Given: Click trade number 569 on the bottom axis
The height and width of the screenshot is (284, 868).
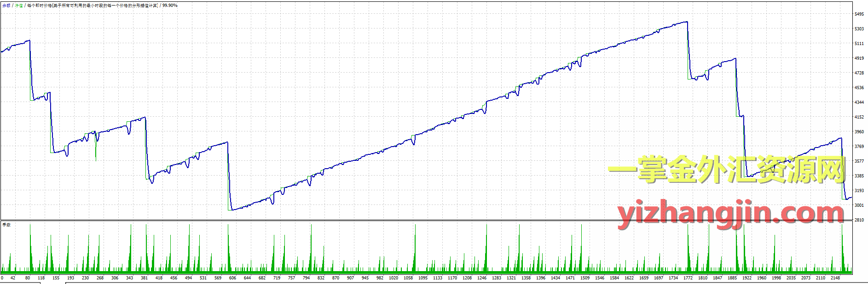Looking at the screenshot, I should coord(218,278).
